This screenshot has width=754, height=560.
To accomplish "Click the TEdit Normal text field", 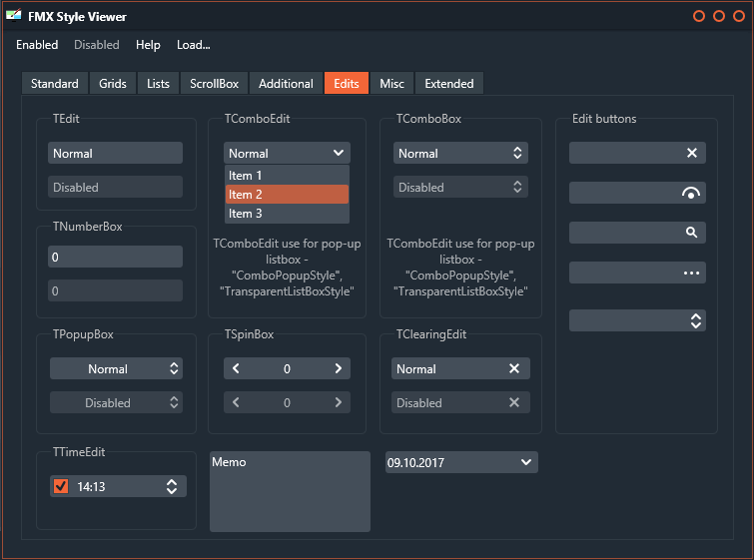I will pos(116,153).
